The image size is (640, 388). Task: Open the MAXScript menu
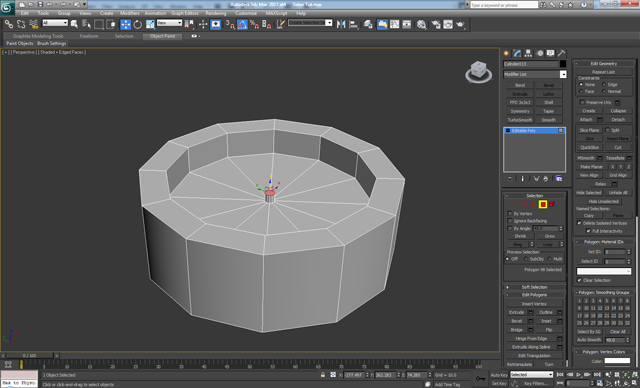point(276,13)
